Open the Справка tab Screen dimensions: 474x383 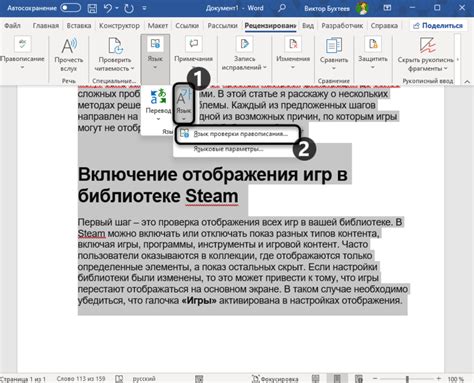[x=384, y=26]
